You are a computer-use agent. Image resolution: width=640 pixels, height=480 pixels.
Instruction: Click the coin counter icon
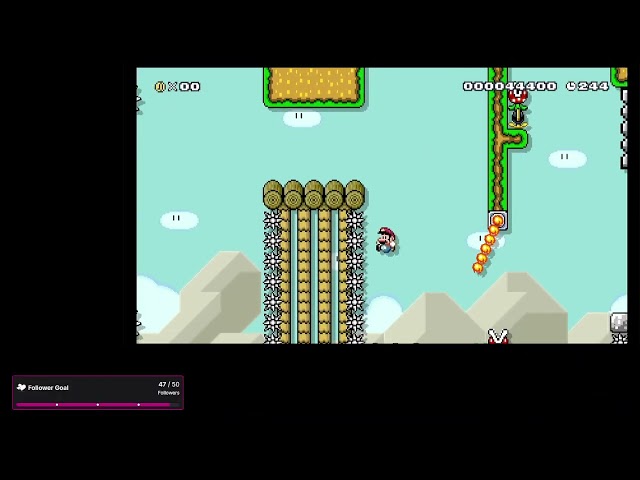160,87
